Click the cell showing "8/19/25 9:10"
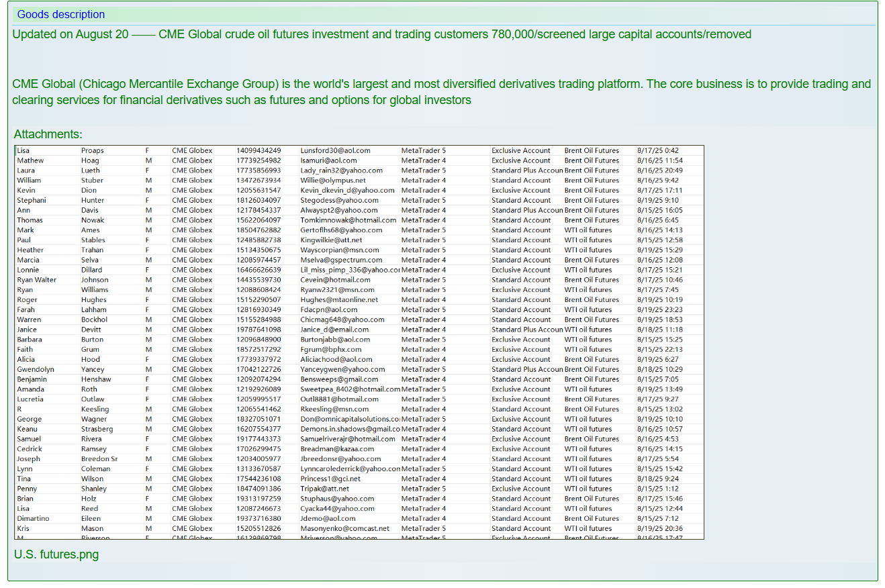The width and height of the screenshot is (885, 588). click(658, 200)
